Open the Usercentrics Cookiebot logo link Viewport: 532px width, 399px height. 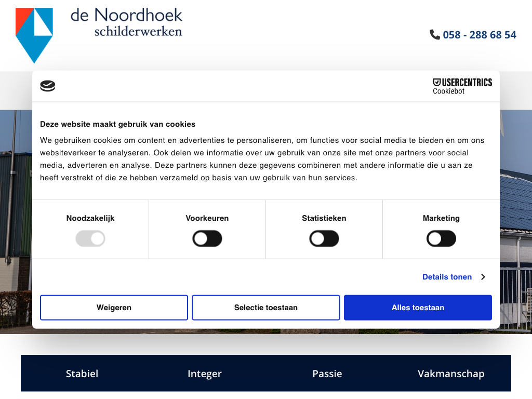(462, 86)
